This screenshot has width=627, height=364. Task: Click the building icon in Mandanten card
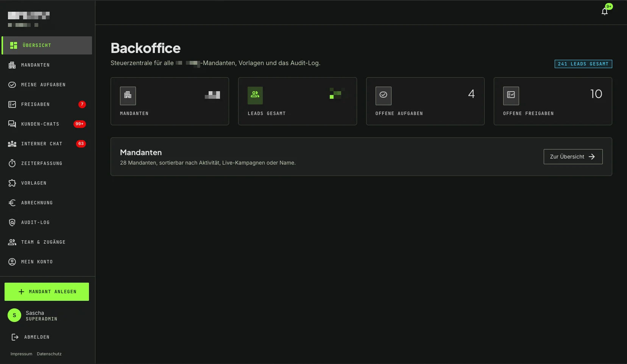(x=128, y=96)
